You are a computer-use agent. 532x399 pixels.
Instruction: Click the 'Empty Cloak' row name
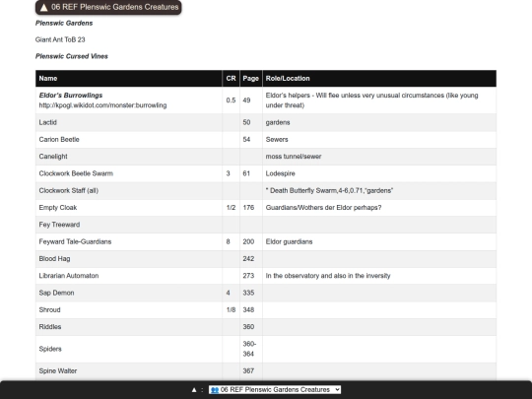tap(58, 208)
